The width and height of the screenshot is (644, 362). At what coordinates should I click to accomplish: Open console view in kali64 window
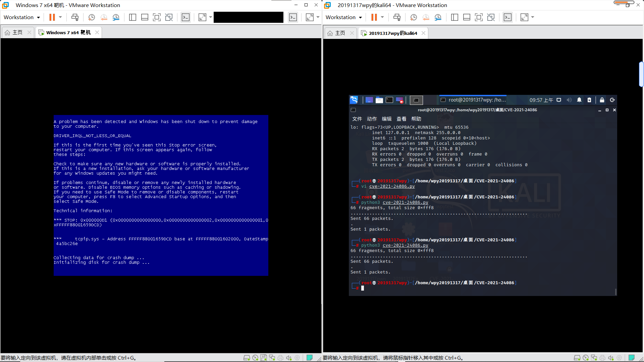(507, 17)
